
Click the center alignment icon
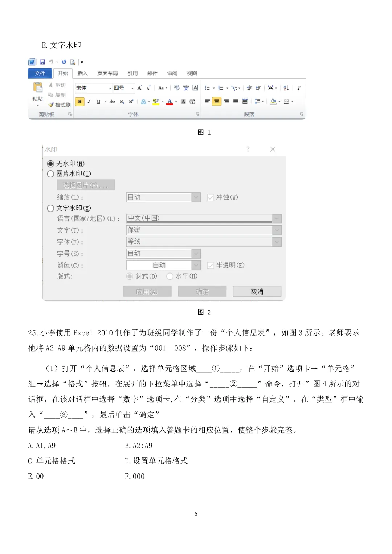coord(217,102)
